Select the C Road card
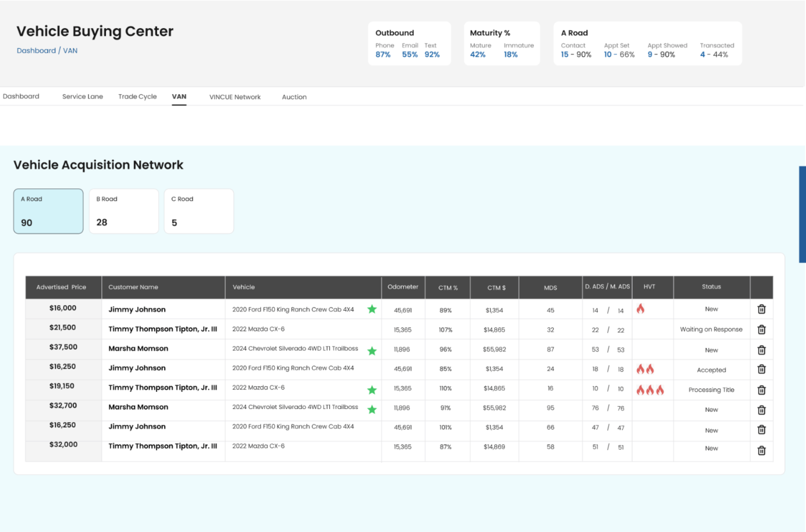This screenshot has width=806, height=532. coord(199,211)
